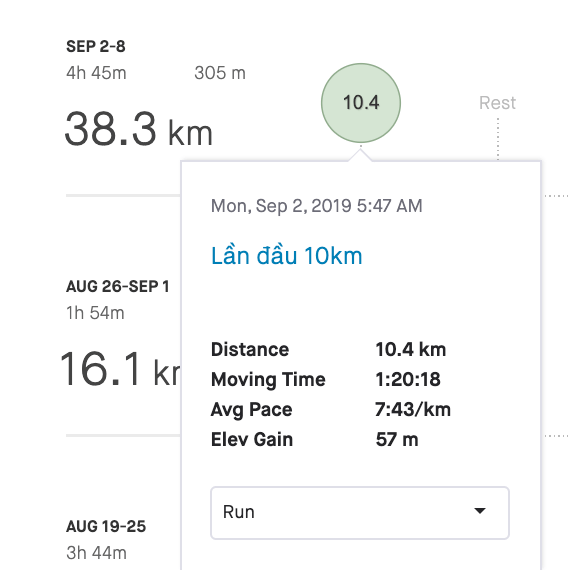Viewport: 568px width, 570px height.
Task: Select the Rest day marker
Action: coord(497,103)
